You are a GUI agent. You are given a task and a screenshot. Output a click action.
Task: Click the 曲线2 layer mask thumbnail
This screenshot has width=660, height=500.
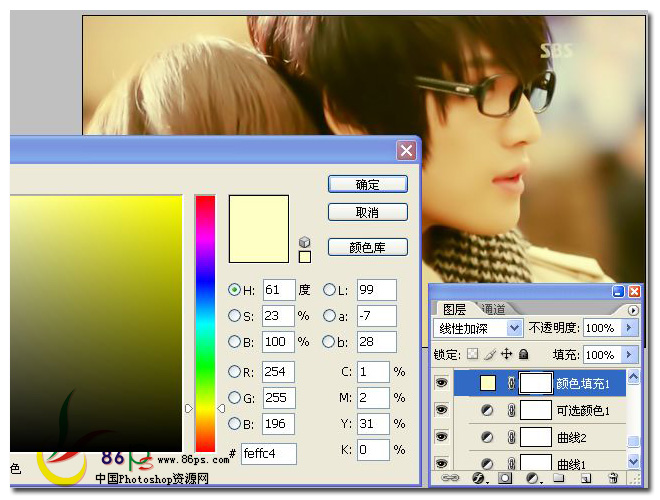point(535,437)
